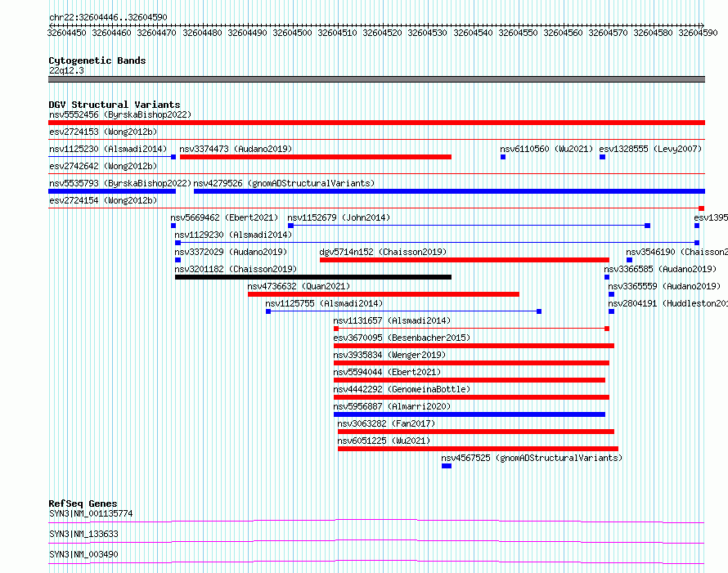Screen dimensions: 728x573
Task: Click ruler position 32604540
Action: tap(473, 33)
